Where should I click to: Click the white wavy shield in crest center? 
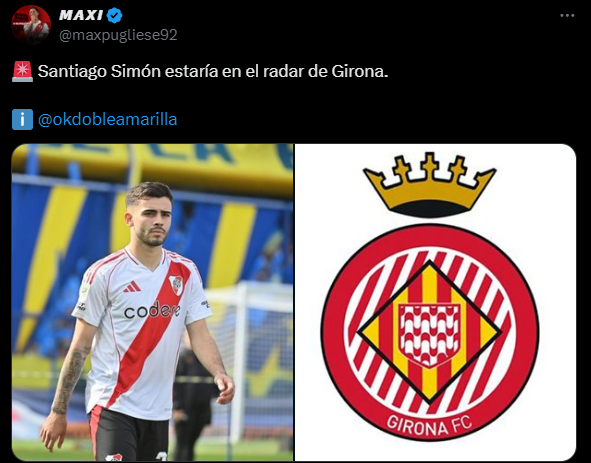click(x=430, y=335)
